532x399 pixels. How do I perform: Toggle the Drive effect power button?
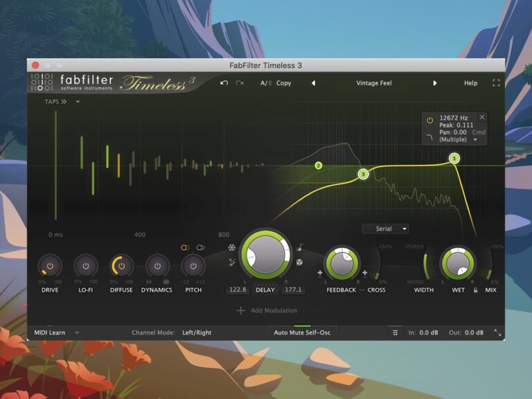coord(50,266)
